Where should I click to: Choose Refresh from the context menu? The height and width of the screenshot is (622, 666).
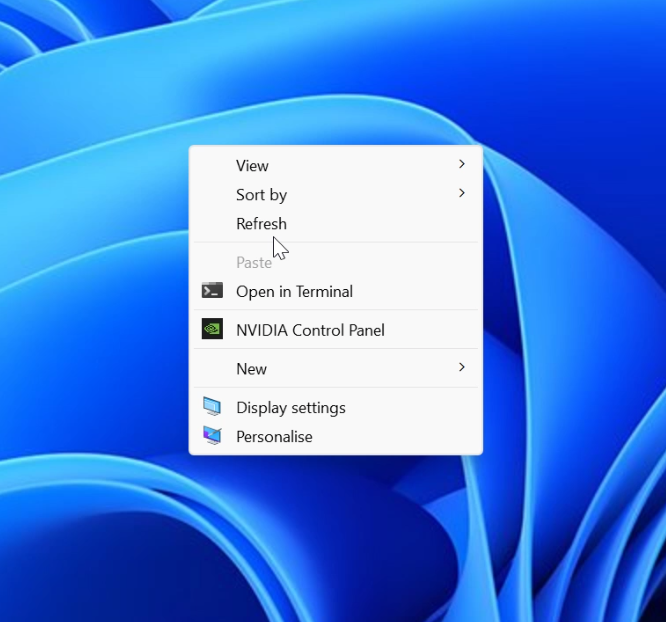pyautogui.click(x=336, y=223)
